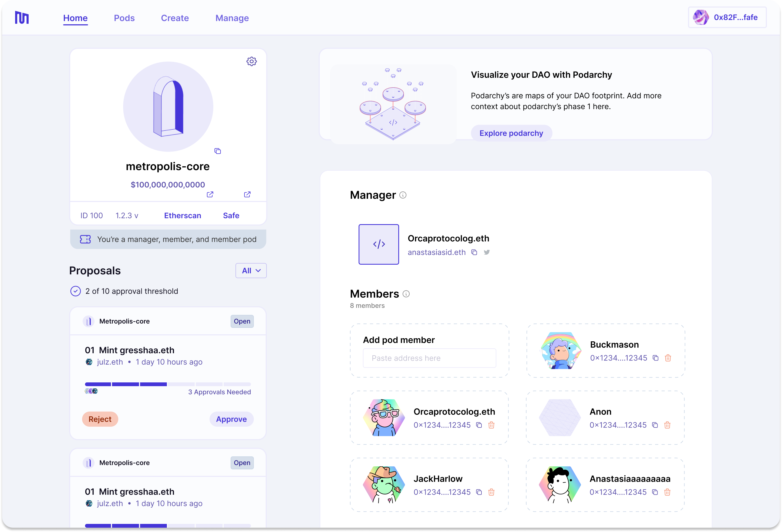Remove JackHarlow with trash icon
Image resolution: width=782 pixels, height=532 pixels.
[491, 492]
